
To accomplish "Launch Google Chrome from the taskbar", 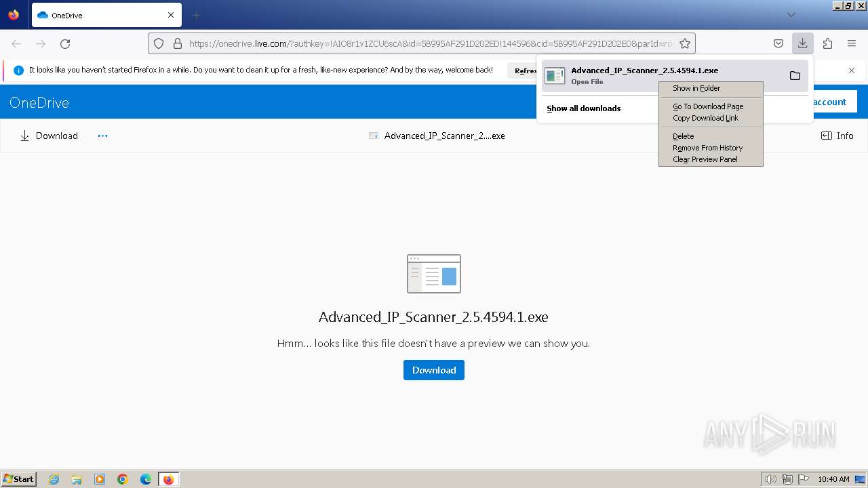I will coord(123,479).
